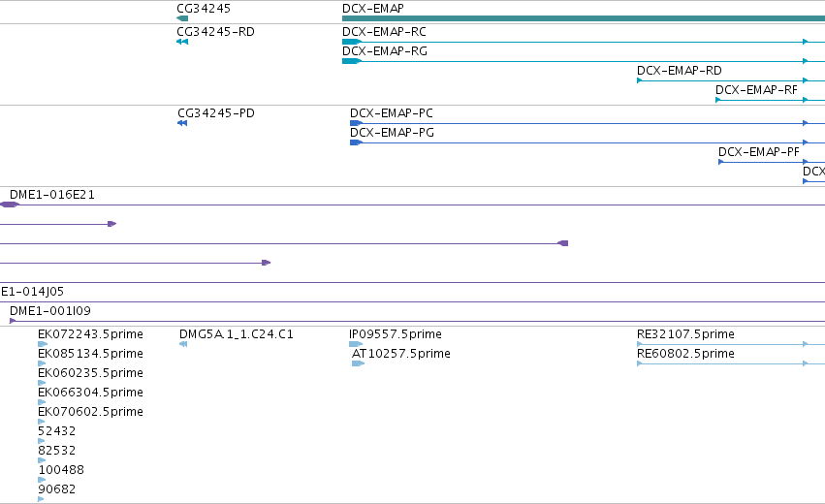
Task: Select feature label 90682
Action: [57, 489]
